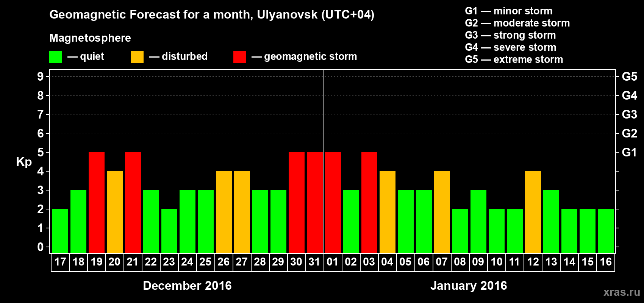The width and height of the screenshot is (644, 303).
Task: Click the date label 28
Action: tap(260, 262)
